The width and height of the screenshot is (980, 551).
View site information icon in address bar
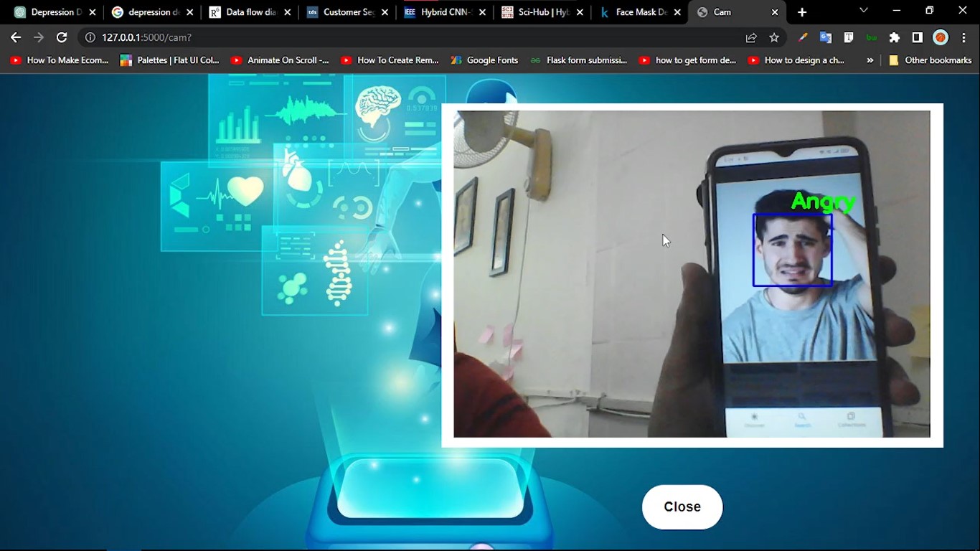[90, 37]
